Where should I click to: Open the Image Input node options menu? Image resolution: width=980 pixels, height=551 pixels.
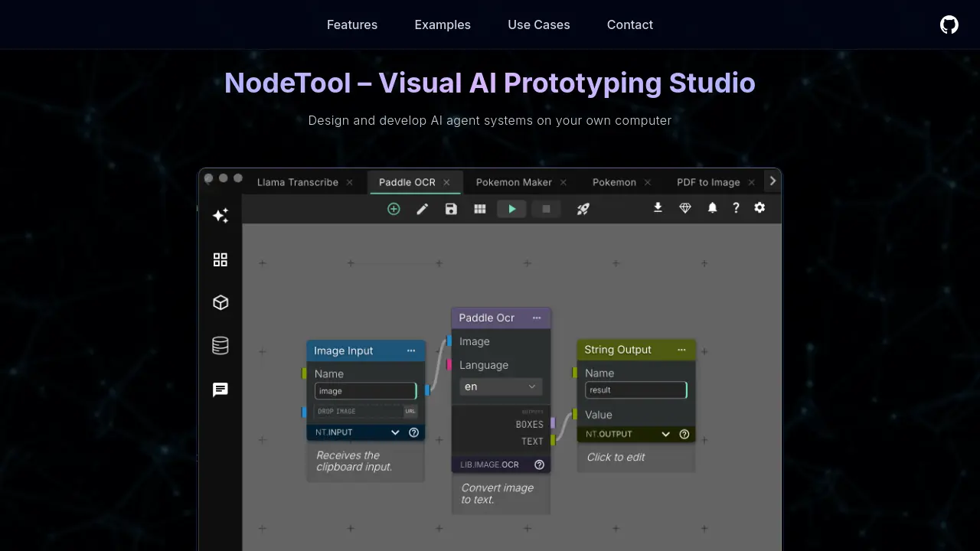[x=411, y=350]
